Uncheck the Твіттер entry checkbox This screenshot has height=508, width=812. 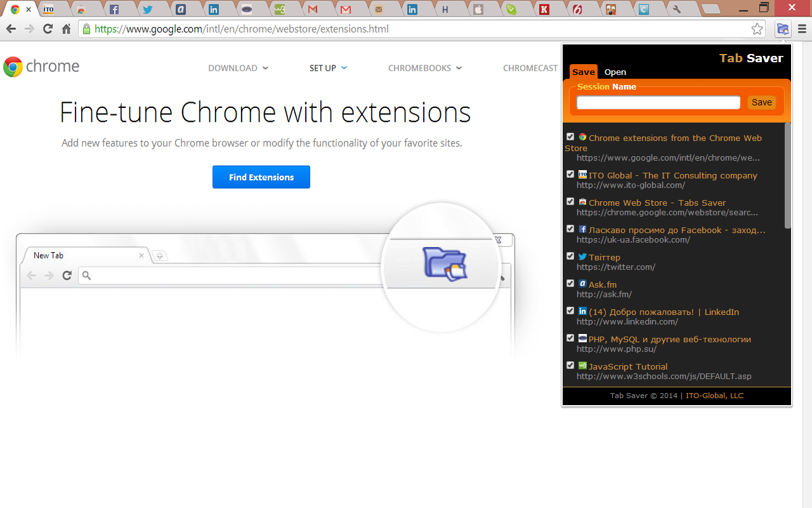click(570, 256)
